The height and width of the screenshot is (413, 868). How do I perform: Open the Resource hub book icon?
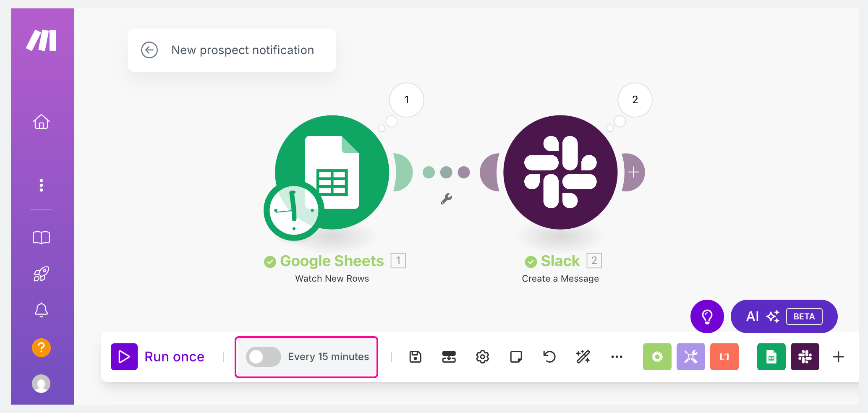pos(41,238)
